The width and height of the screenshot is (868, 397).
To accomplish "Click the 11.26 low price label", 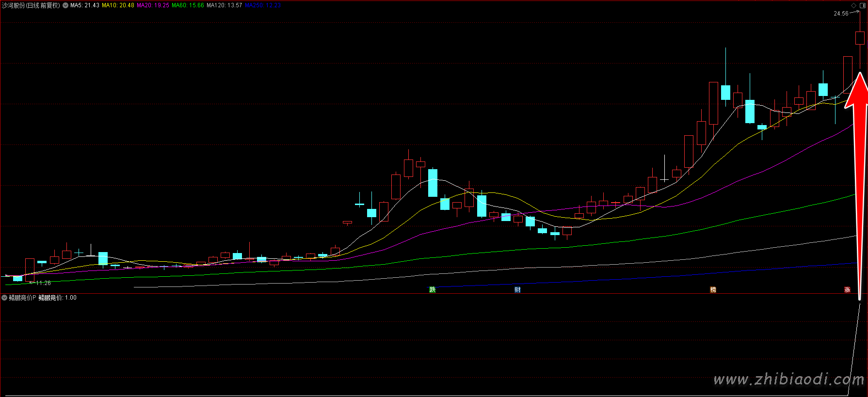I will point(43,283).
